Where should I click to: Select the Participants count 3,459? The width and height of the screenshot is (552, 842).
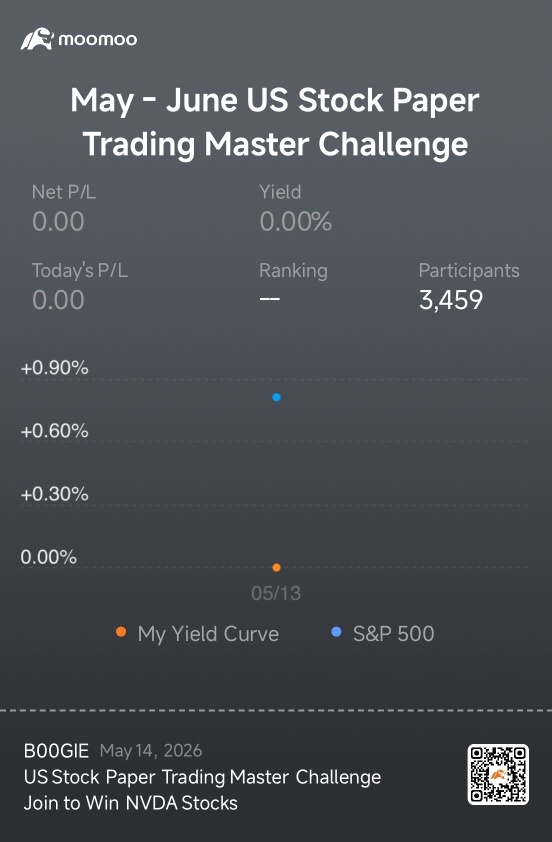(x=451, y=300)
